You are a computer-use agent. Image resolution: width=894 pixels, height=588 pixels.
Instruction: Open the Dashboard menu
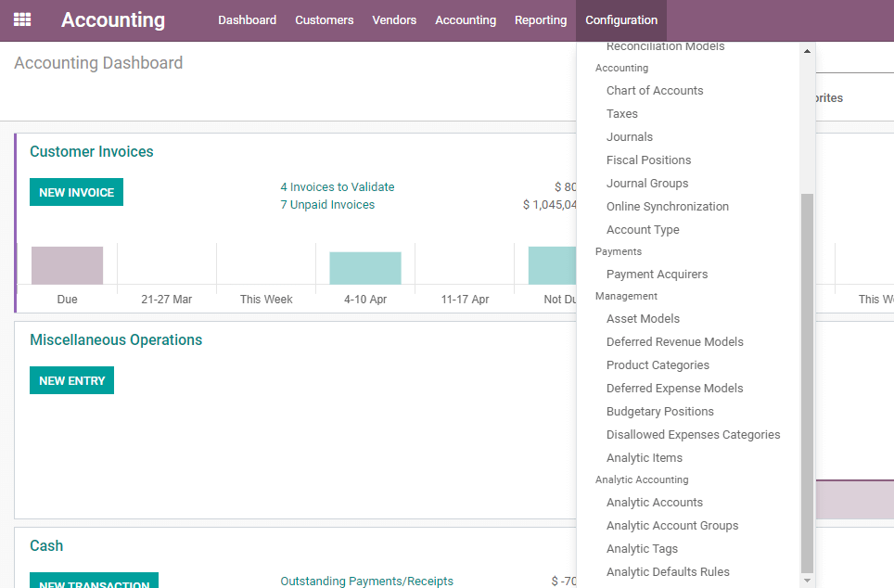click(x=247, y=20)
